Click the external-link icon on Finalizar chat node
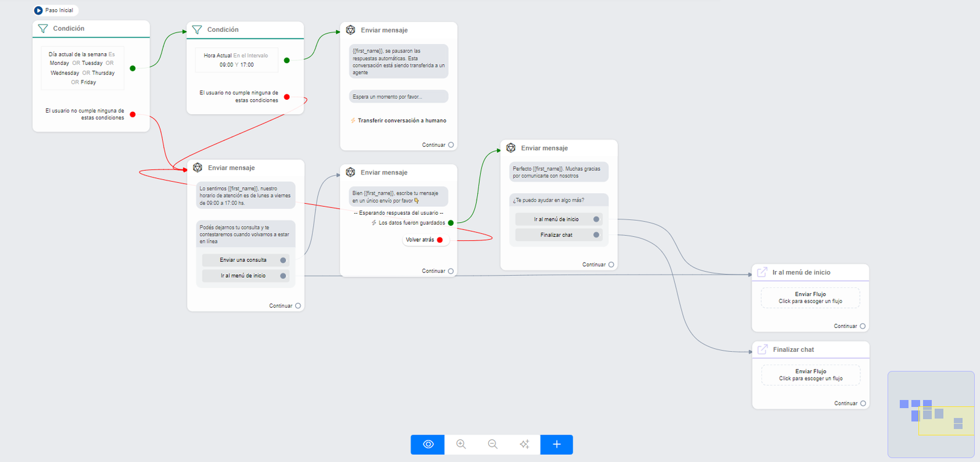 [763, 349]
